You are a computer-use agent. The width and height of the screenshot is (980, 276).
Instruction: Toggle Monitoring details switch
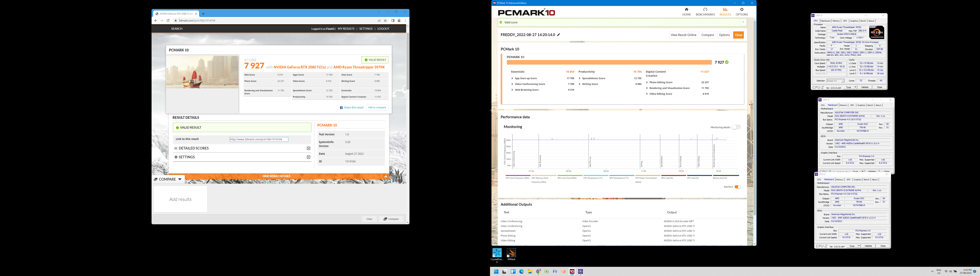pos(736,127)
